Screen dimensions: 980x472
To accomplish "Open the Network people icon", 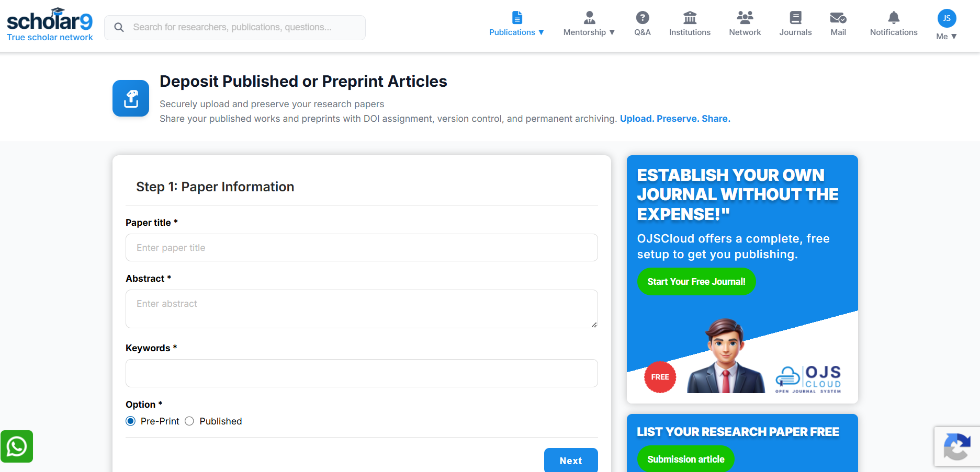I will [x=745, y=18].
